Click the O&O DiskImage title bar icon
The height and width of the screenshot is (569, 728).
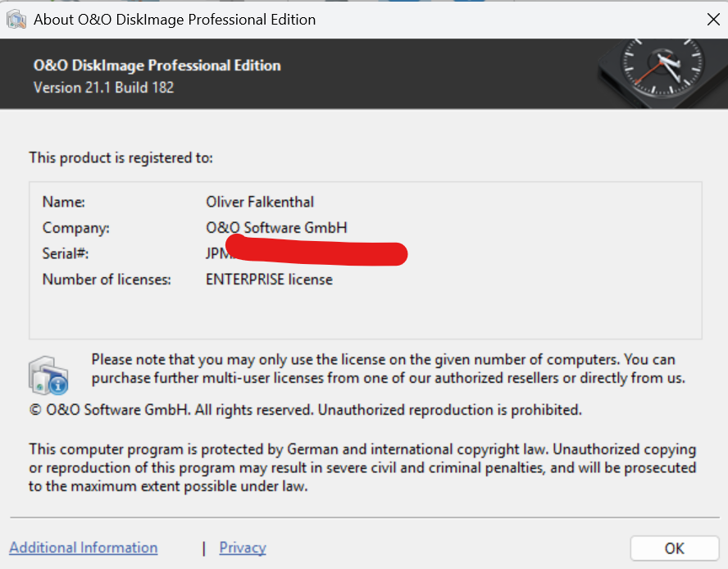pyautogui.click(x=16, y=20)
